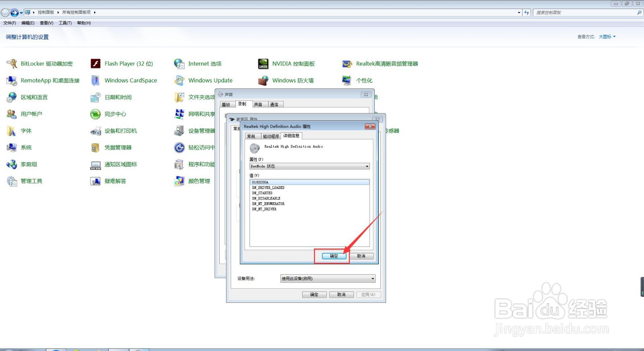
Task: Select value row DN_DISABLEABLE
Action: click(310, 199)
